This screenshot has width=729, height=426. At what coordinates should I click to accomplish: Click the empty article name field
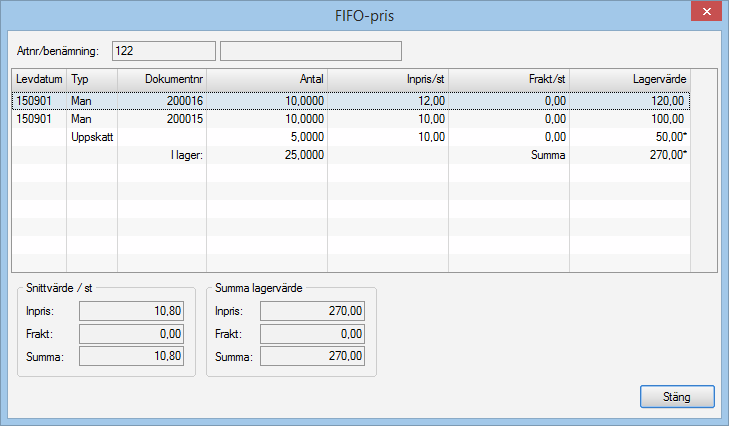(x=310, y=51)
